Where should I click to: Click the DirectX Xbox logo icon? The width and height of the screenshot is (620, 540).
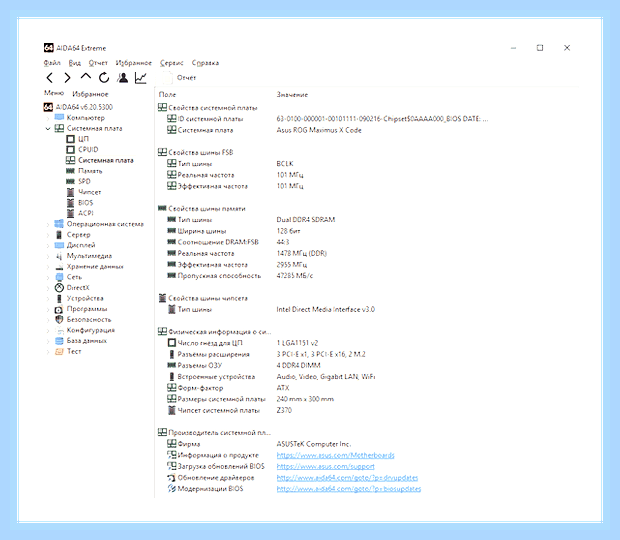(x=59, y=288)
